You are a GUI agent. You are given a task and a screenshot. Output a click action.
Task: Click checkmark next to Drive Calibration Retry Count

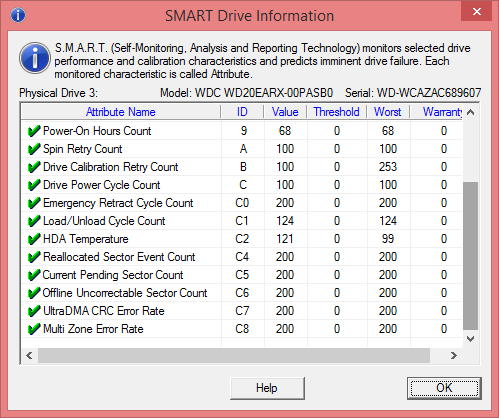(x=34, y=167)
